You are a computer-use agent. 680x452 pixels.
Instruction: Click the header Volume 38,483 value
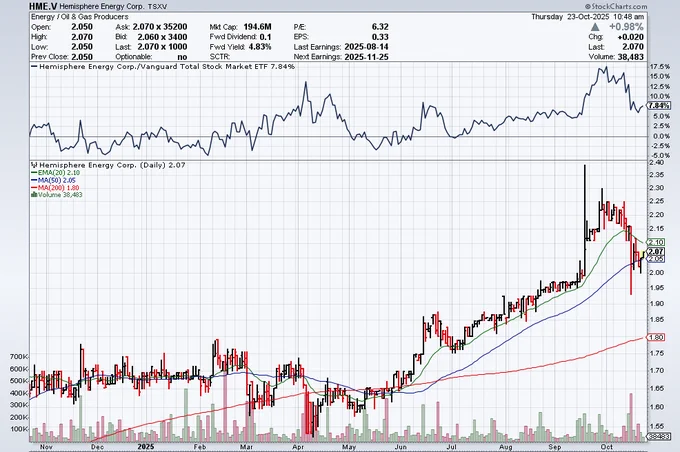pos(631,57)
